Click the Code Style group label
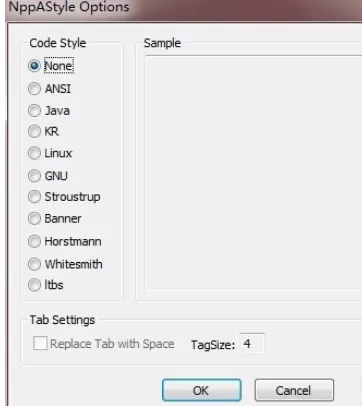Screen dimensions: 362x406 58,43
